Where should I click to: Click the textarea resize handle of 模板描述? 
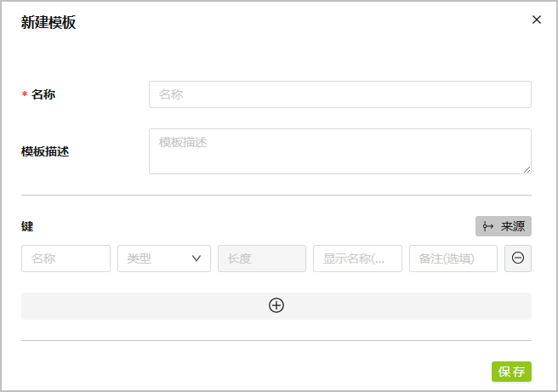click(x=527, y=169)
